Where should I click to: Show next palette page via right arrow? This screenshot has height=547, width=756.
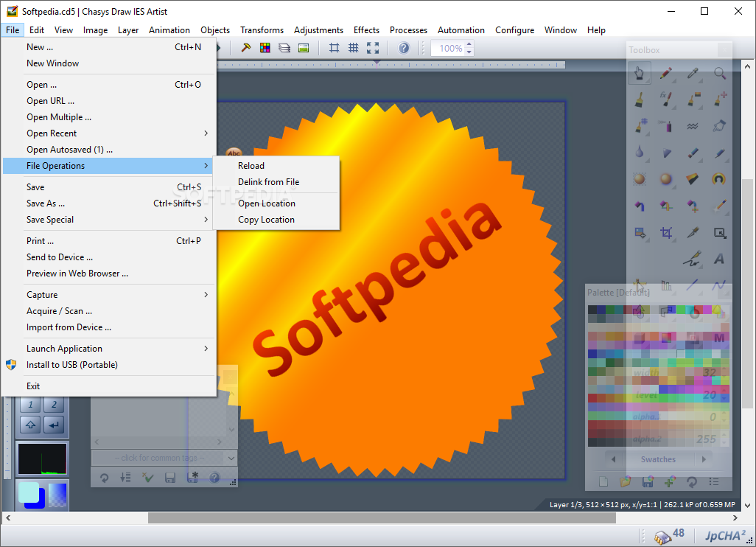click(704, 459)
